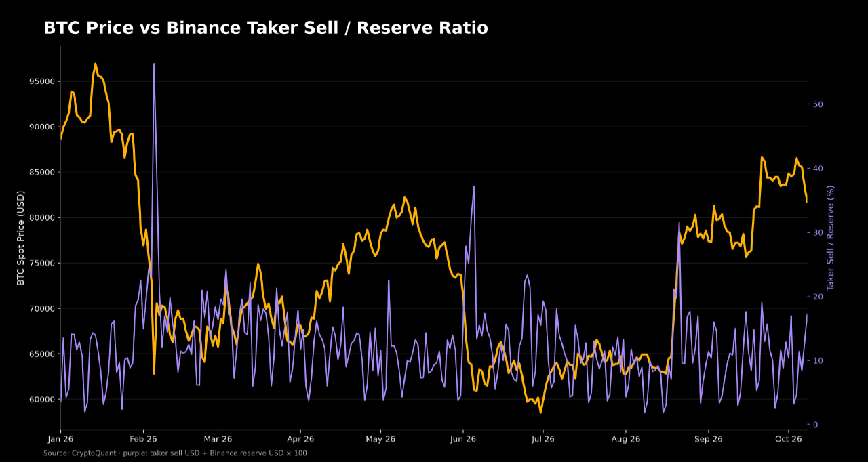868x462 pixels.
Task: Click the 20 percent ratio axis value
Action: coord(818,297)
